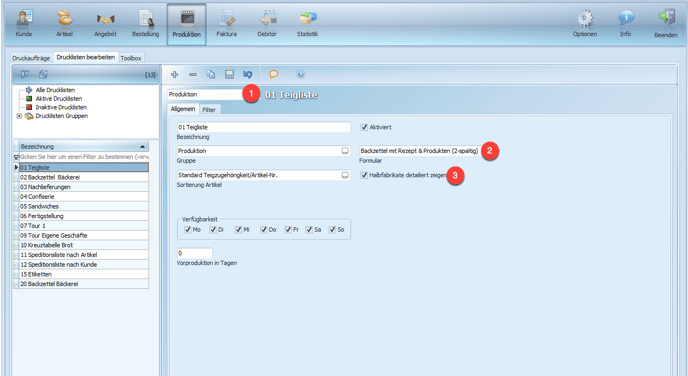This screenshot has width=688, height=376.
Task: Toggle sort arrow on Bezeichnung column
Action: click(x=143, y=147)
